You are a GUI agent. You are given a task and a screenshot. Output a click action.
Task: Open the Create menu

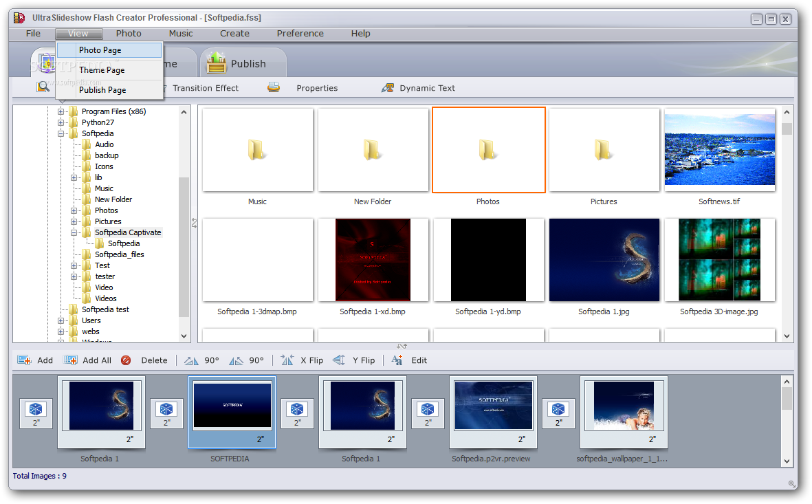point(234,33)
